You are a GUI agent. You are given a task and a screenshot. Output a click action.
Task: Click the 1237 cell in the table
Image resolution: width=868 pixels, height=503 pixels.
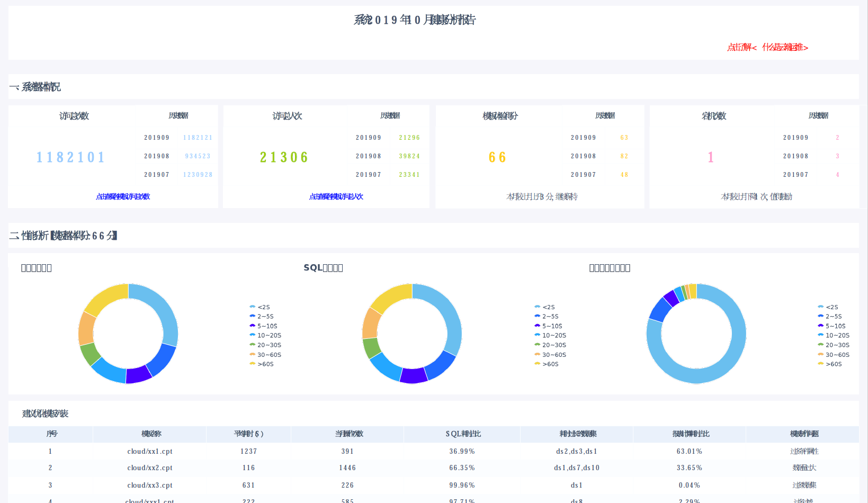click(x=248, y=452)
